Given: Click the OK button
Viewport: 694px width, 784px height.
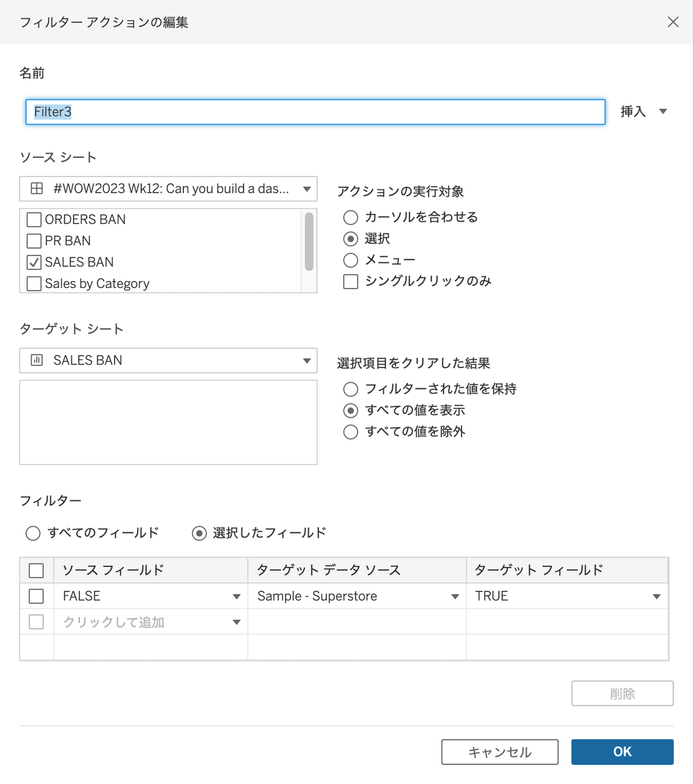Looking at the screenshot, I should click(622, 752).
